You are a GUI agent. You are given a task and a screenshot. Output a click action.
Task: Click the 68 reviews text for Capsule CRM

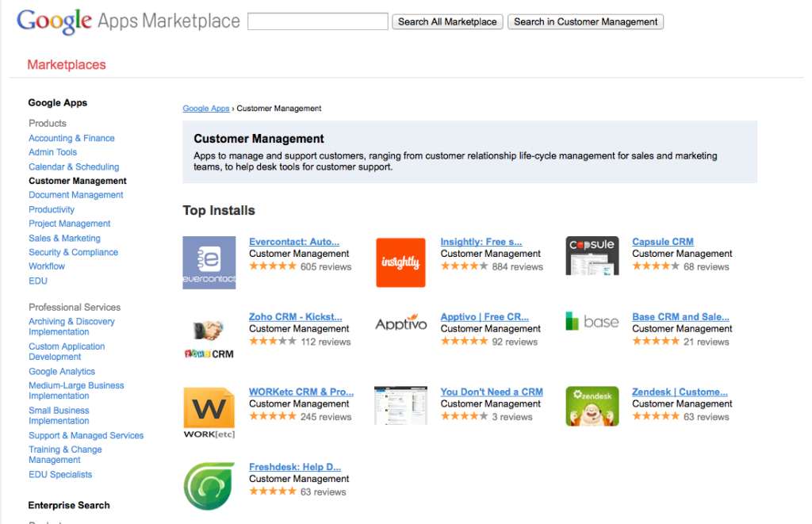[707, 266]
